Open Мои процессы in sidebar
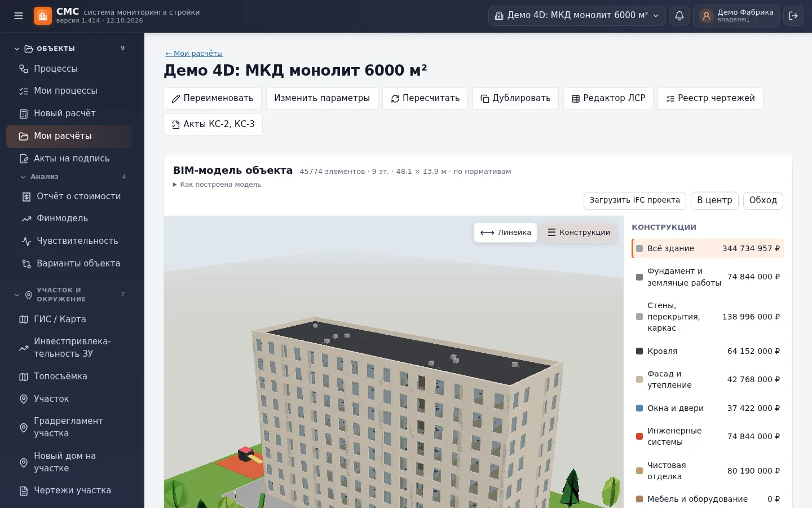This screenshot has width=812, height=508. [69, 91]
